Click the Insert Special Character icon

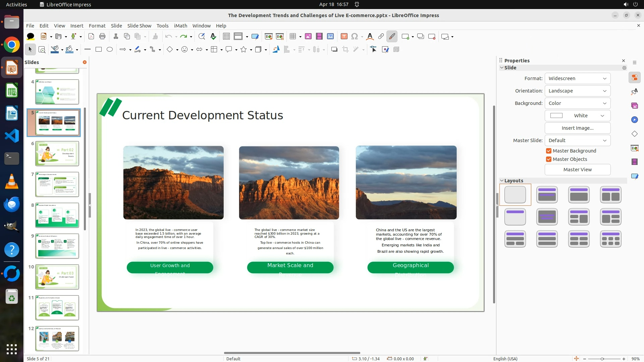(x=355, y=37)
